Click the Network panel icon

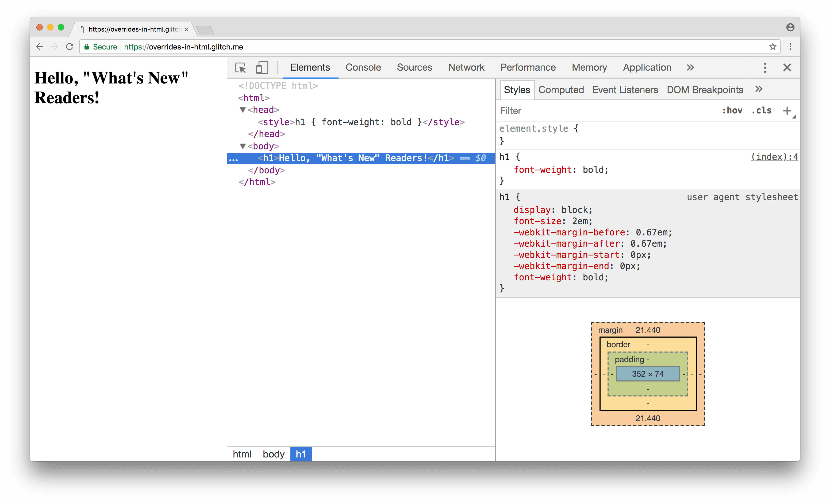click(x=466, y=66)
